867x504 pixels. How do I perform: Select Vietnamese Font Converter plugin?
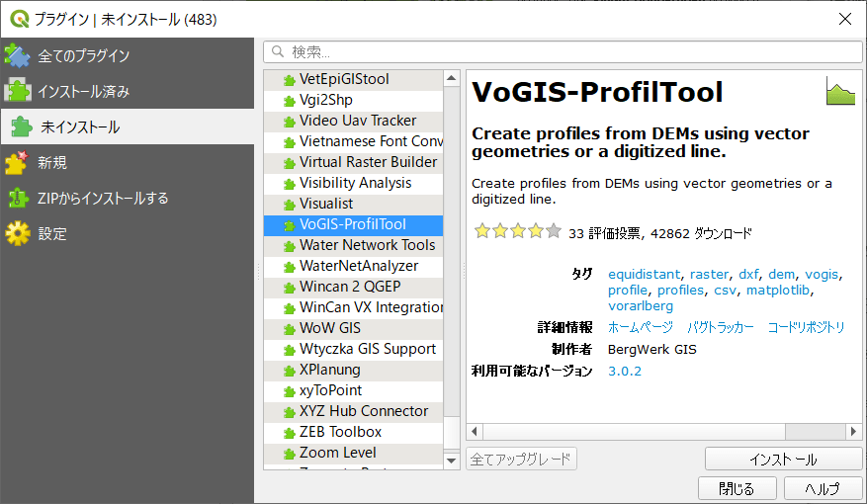click(x=353, y=141)
